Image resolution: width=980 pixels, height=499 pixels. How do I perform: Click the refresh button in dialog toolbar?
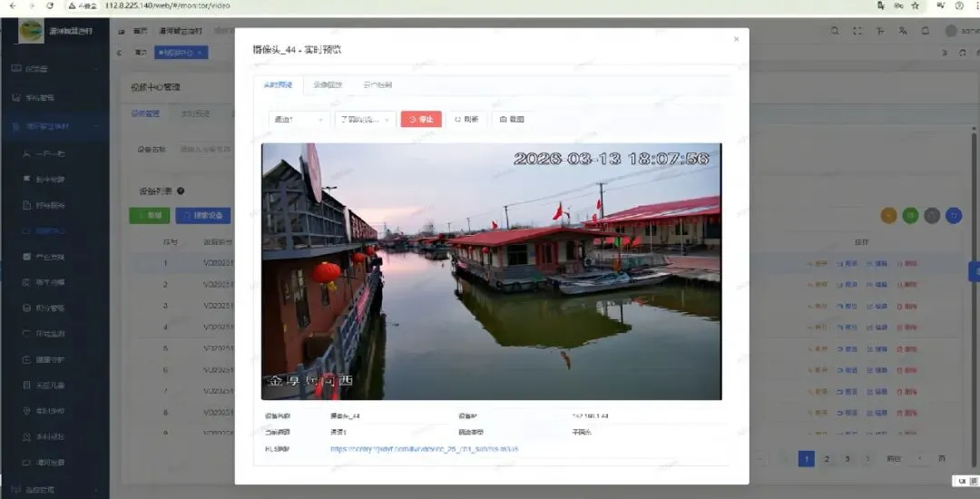[x=466, y=119]
